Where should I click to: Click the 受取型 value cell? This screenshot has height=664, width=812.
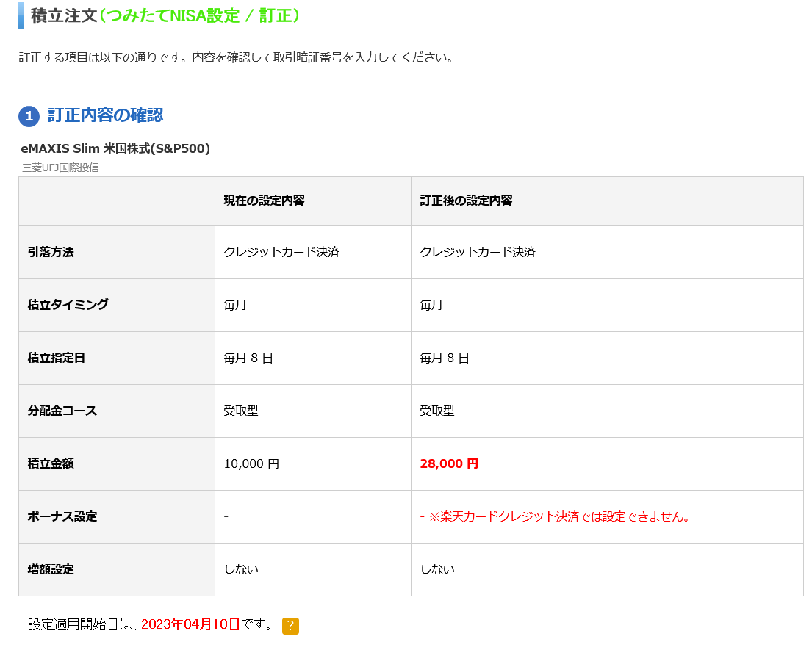[241, 411]
